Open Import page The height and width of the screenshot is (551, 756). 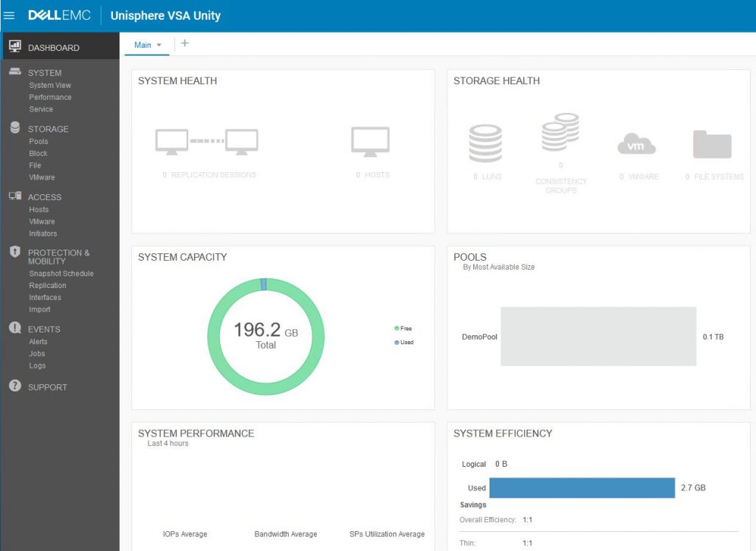[40, 309]
